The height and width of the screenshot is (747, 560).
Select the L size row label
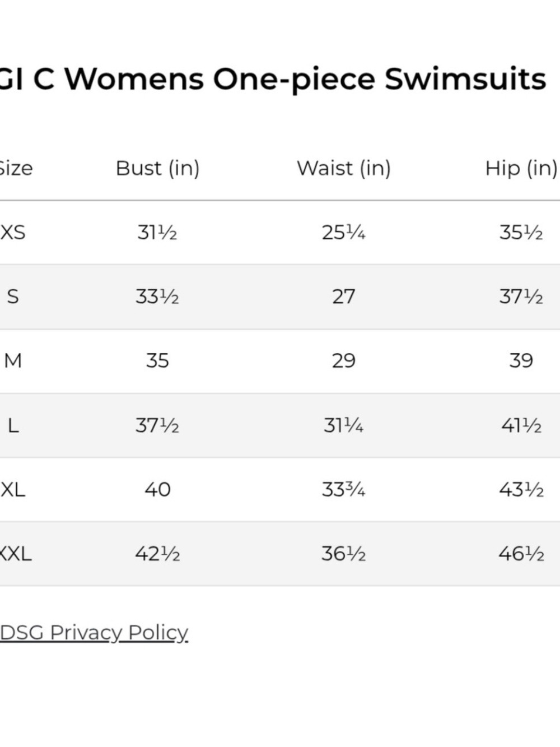[x=13, y=425]
